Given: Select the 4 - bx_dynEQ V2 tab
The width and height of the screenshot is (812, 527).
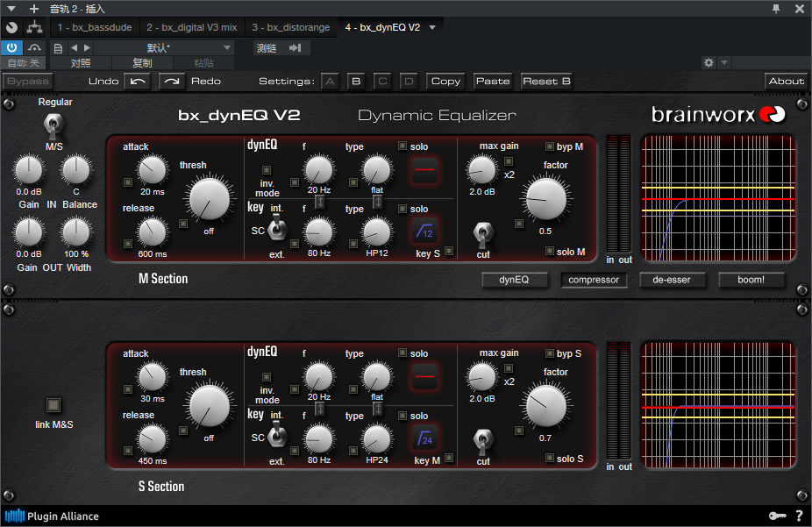Looking at the screenshot, I should [382, 27].
